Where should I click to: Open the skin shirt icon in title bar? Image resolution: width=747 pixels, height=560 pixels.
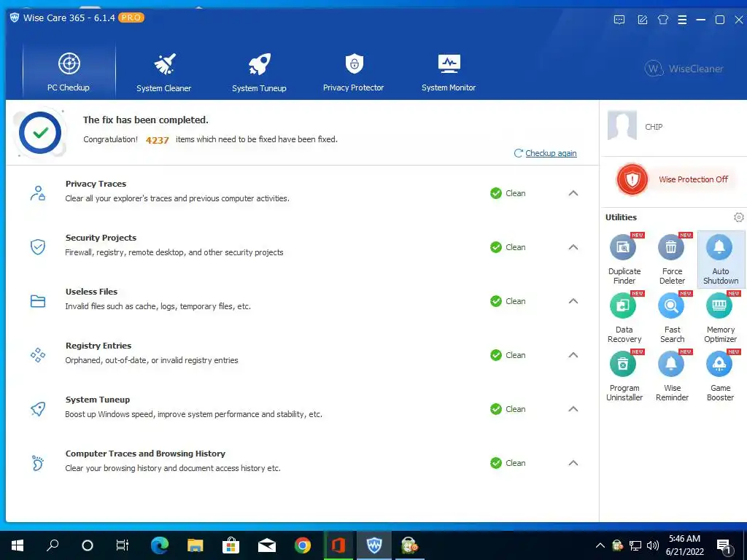pyautogui.click(x=662, y=20)
